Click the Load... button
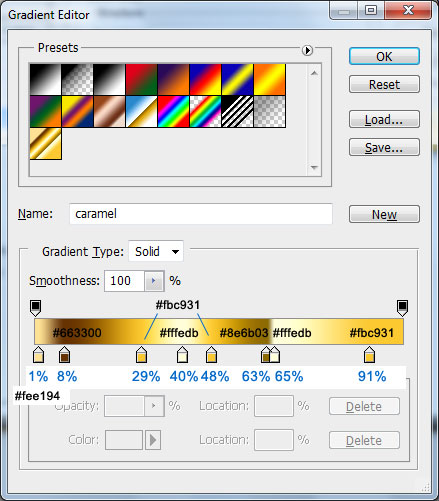 click(384, 119)
